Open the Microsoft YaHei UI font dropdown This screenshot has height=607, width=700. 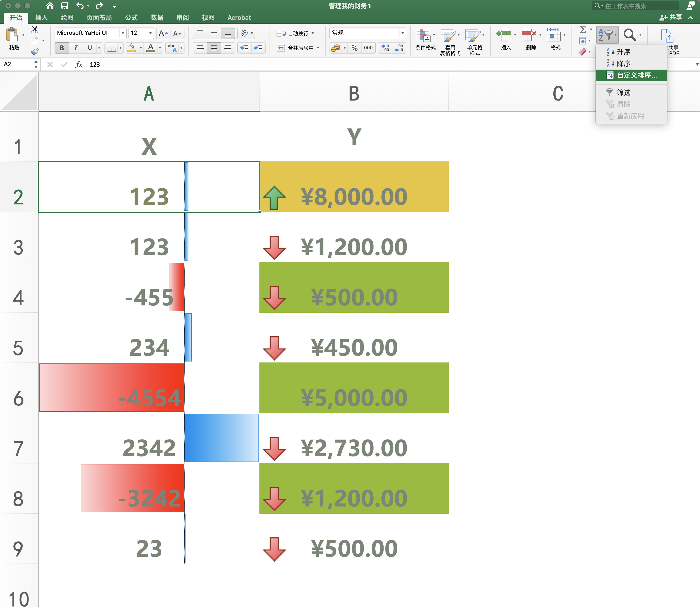123,33
